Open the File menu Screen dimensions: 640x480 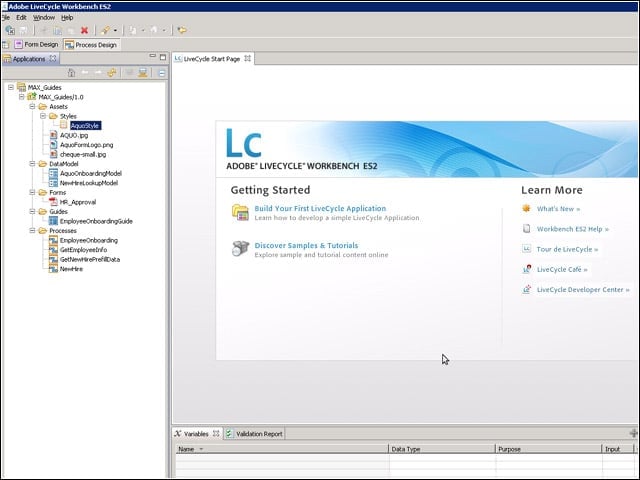(6, 18)
